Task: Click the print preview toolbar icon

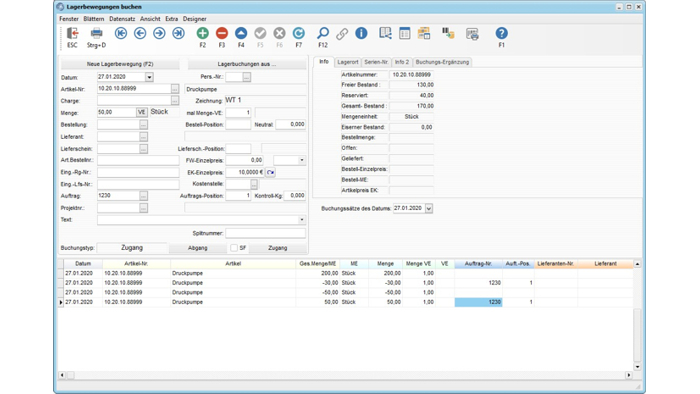Action: [x=472, y=33]
